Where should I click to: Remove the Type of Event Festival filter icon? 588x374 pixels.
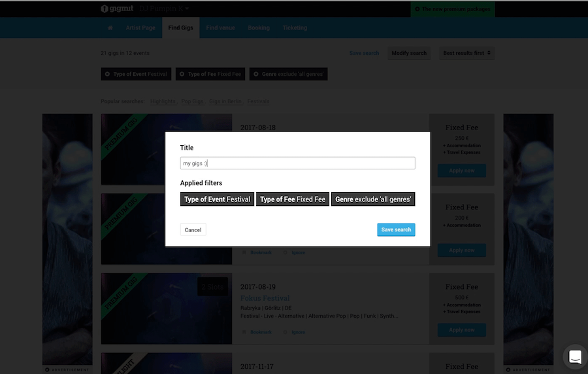coord(107,74)
